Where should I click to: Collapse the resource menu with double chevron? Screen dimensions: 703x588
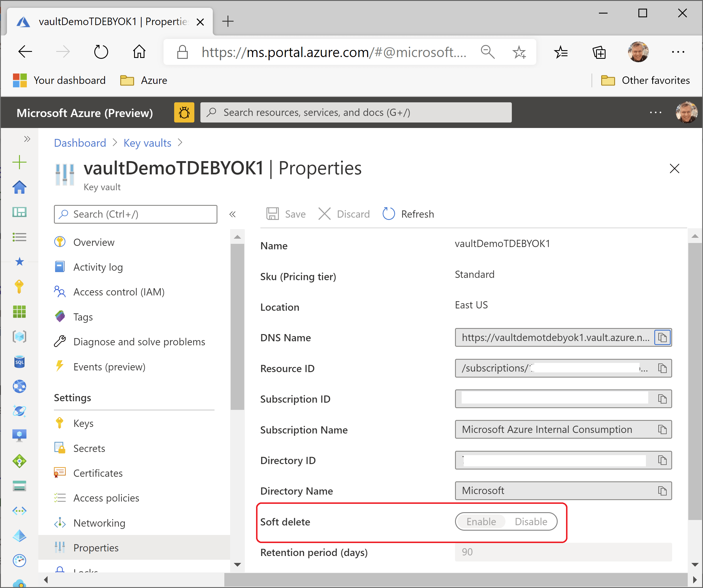pyautogui.click(x=232, y=214)
